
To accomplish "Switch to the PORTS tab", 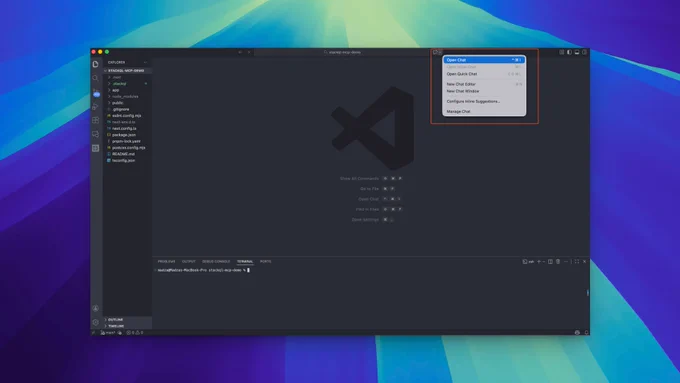I will 265,262.
